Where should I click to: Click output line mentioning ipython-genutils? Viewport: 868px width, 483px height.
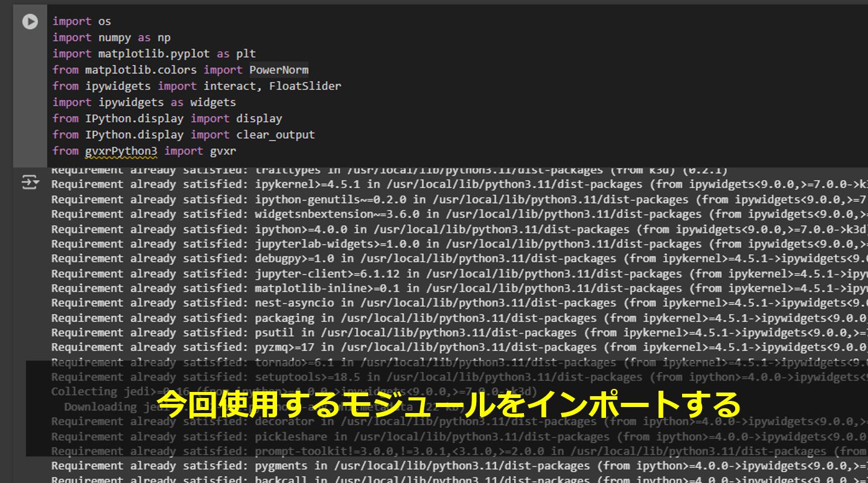click(459, 200)
